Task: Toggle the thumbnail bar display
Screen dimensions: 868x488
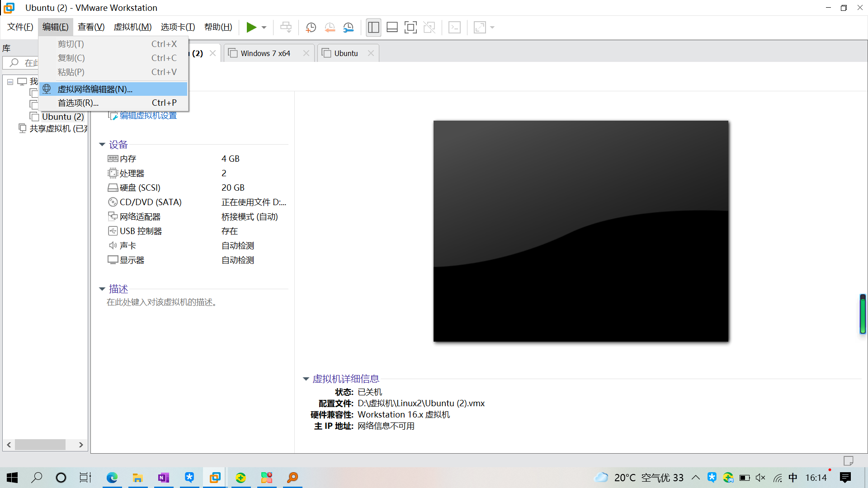Action: [392, 27]
